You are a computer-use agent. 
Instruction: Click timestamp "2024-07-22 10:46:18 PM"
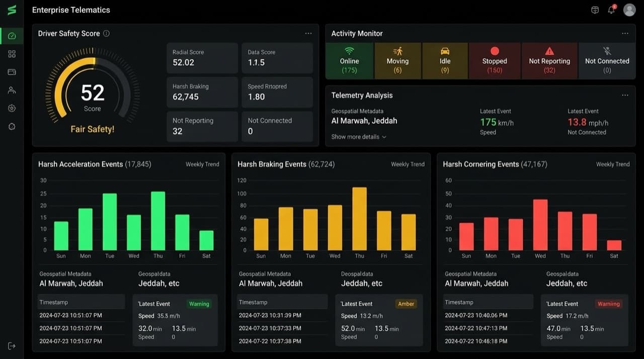(476, 341)
